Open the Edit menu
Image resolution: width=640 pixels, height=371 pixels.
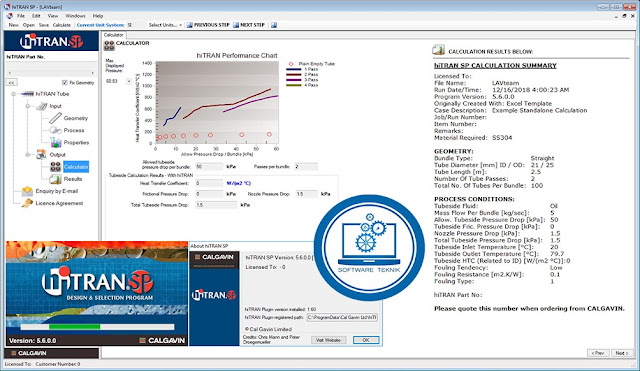36,16
